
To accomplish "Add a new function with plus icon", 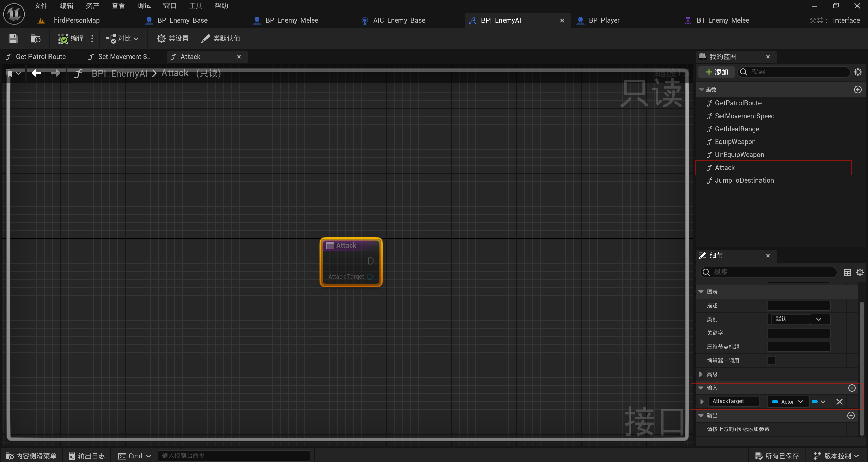I will (x=857, y=90).
